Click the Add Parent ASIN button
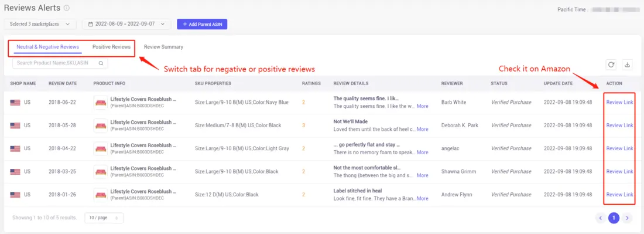Image resolution: width=644 pixels, height=234 pixels. coord(202,24)
